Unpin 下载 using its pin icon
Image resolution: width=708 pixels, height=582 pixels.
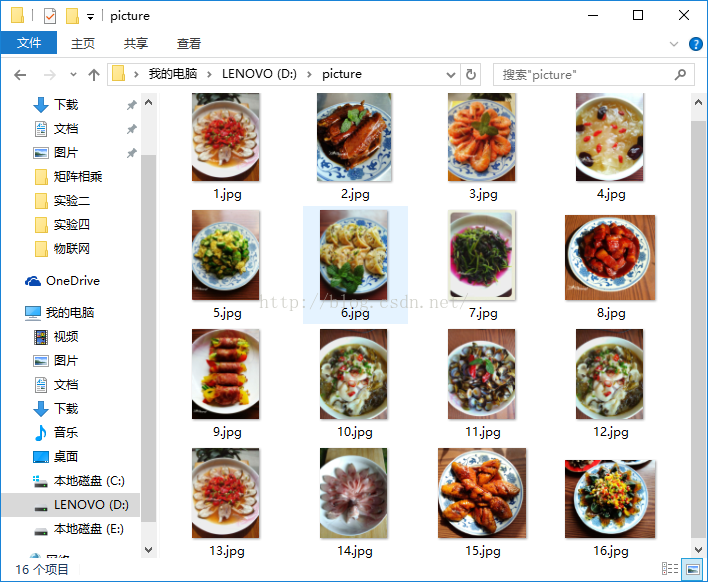tap(131, 105)
